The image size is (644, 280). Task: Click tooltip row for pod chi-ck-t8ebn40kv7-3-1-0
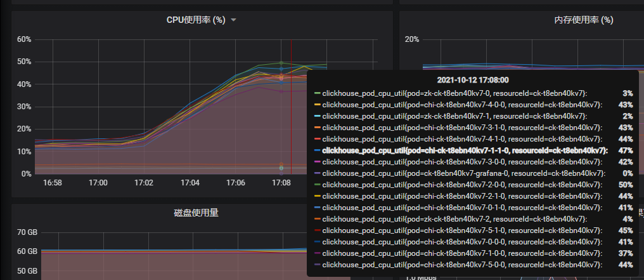[x=473, y=128]
